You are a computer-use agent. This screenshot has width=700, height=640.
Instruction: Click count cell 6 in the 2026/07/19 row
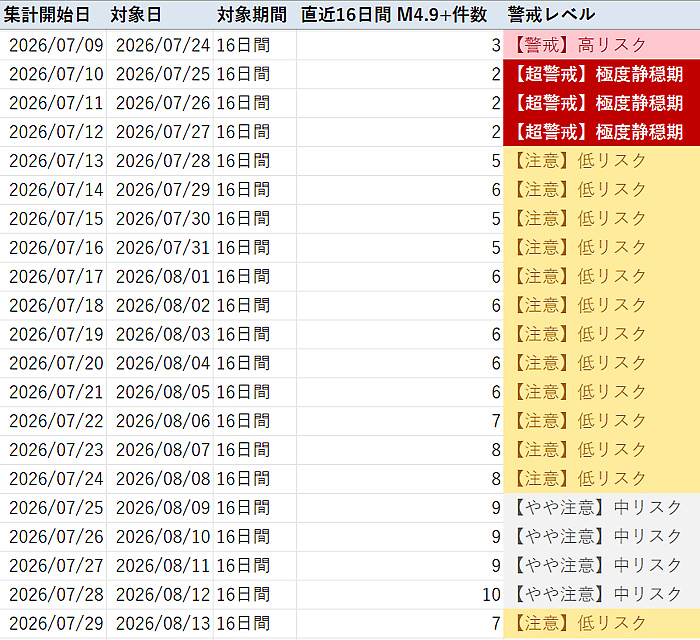pos(400,334)
